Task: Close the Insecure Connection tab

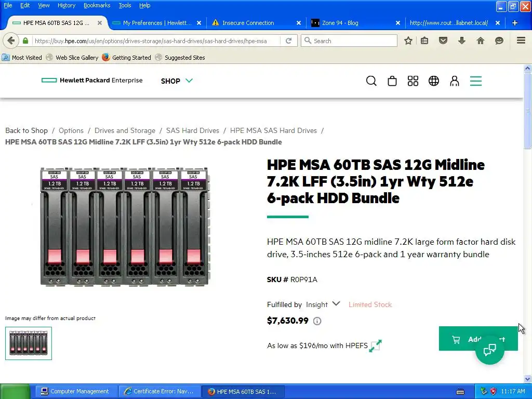Action: (299, 23)
